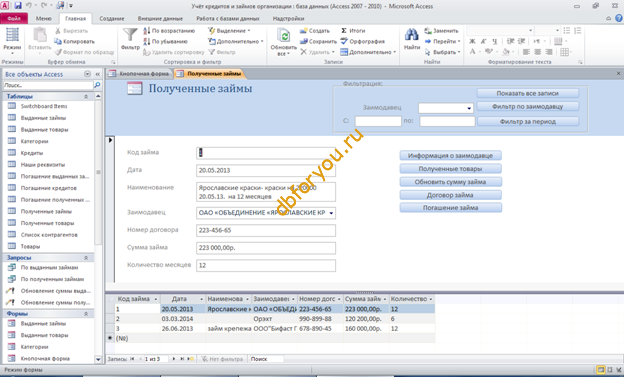
Task: Click the Дата field containing 20.05.2013
Action: click(265, 170)
